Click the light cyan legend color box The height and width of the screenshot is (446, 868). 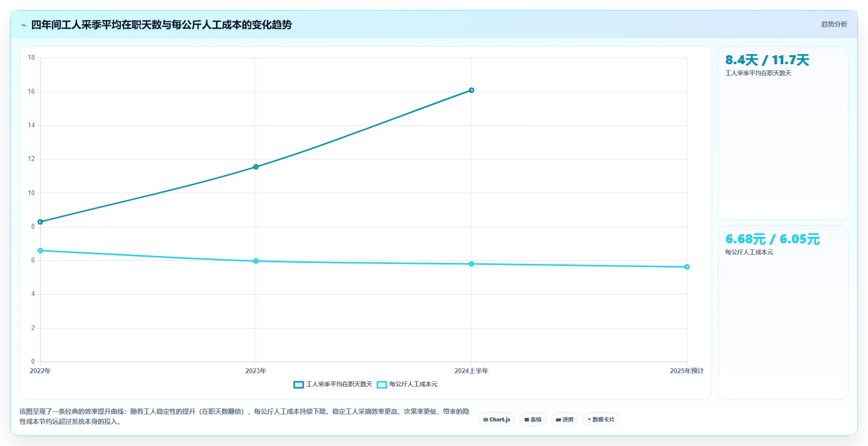(382, 385)
